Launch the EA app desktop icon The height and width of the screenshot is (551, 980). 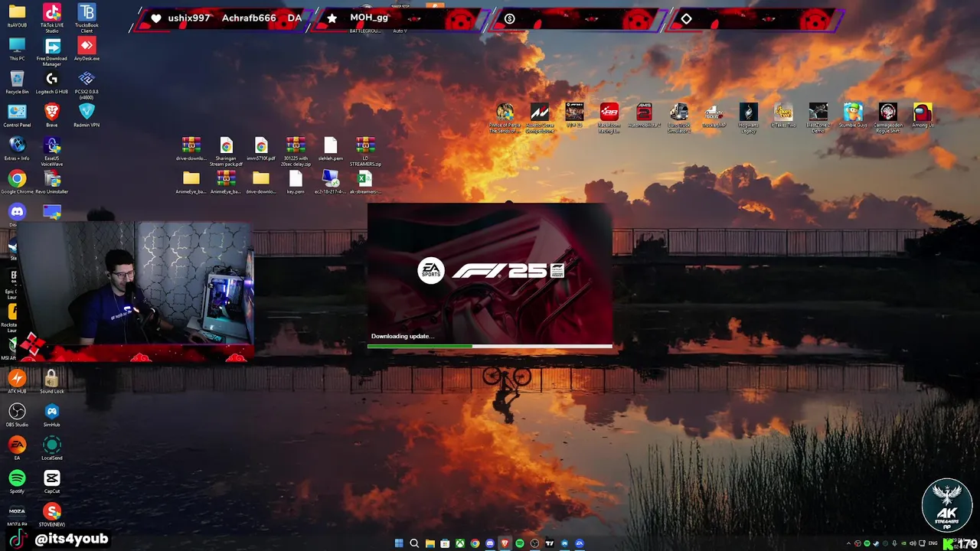(x=17, y=448)
